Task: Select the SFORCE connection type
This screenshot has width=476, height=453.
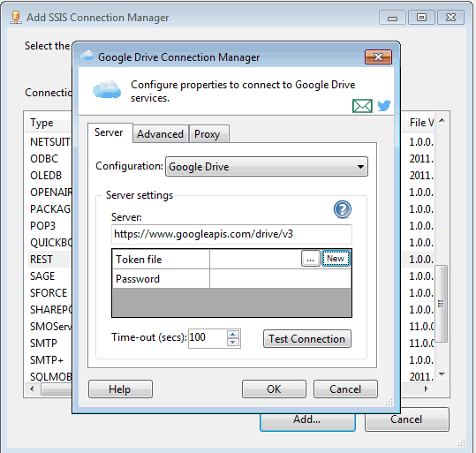Action: click(49, 292)
